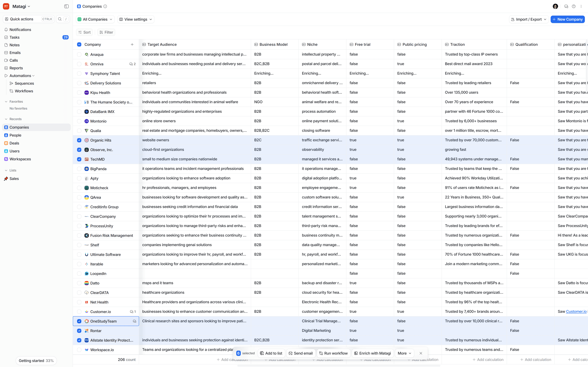The width and height of the screenshot is (588, 367).
Task: Open the All Companies view dropdown
Action: tap(95, 19)
